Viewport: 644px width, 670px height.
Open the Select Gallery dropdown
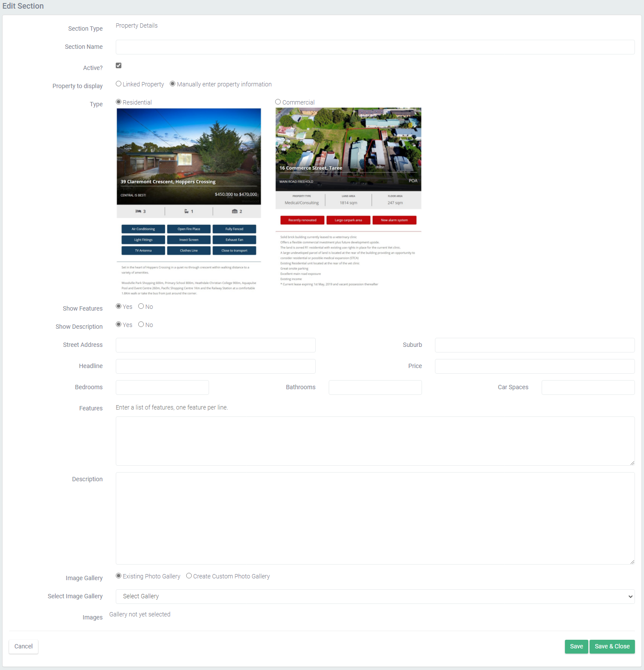coord(375,597)
